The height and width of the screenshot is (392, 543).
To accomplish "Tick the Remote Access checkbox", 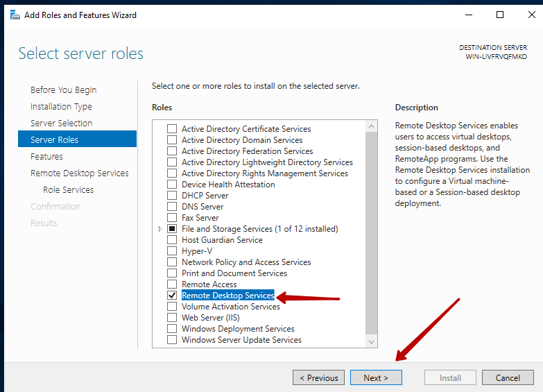I will coord(172,284).
